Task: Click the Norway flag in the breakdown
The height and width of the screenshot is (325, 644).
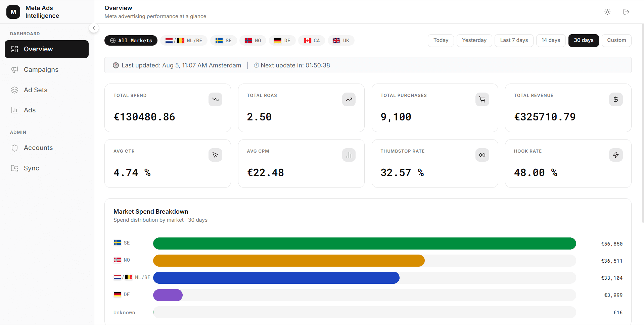Action: point(117,260)
